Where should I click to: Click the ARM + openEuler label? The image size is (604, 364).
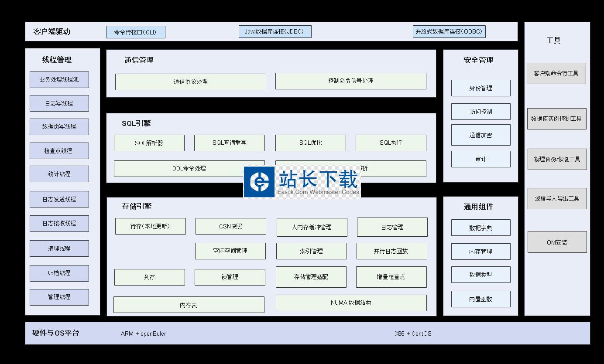(143, 334)
